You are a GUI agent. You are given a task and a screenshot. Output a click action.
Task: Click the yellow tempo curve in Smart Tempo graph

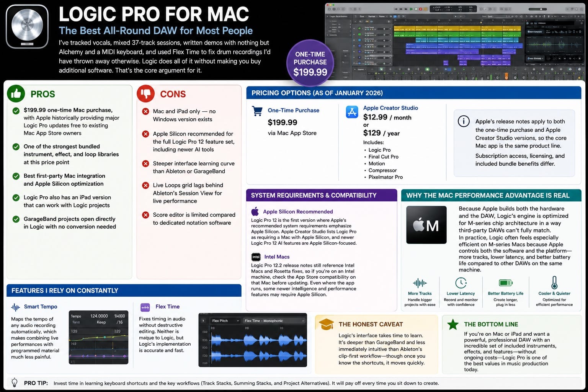[99, 338]
